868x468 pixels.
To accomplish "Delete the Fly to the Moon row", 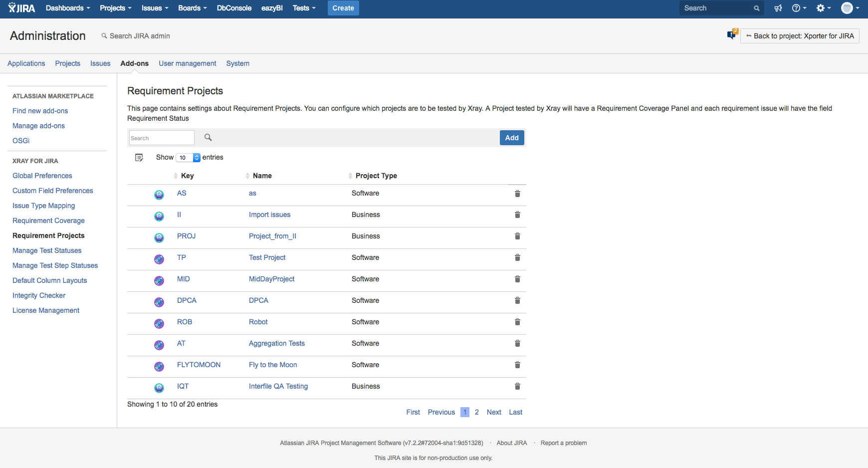I will click(x=517, y=365).
